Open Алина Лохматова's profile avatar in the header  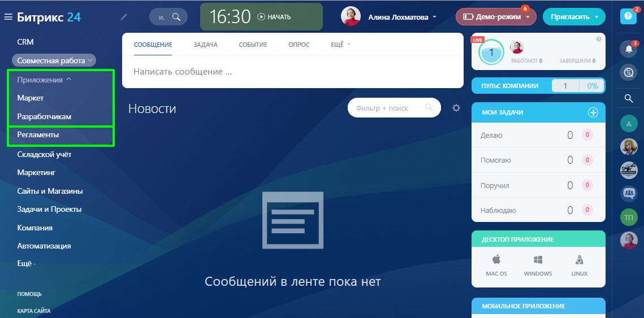click(351, 16)
